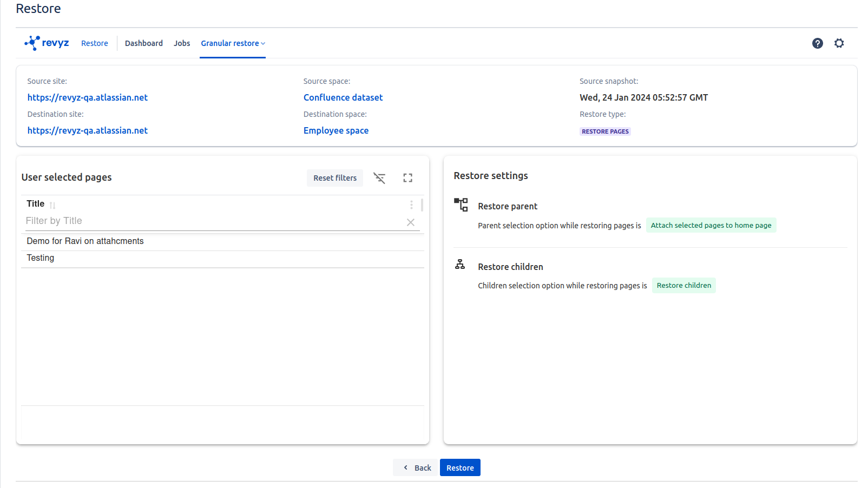The width and height of the screenshot is (868, 488).
Task: Switch to the Dashboard tab
Action: click(x=144, y=43)
